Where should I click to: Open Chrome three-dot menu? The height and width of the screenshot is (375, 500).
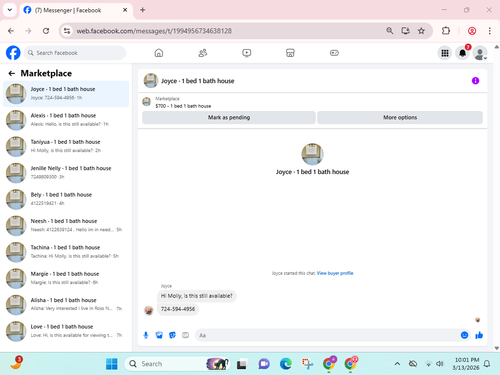[489, 31]
